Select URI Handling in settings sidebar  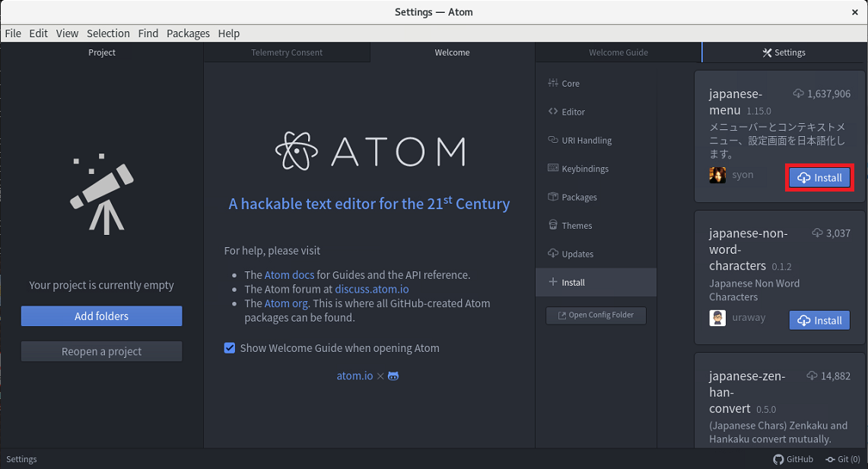tap(586, 141)
